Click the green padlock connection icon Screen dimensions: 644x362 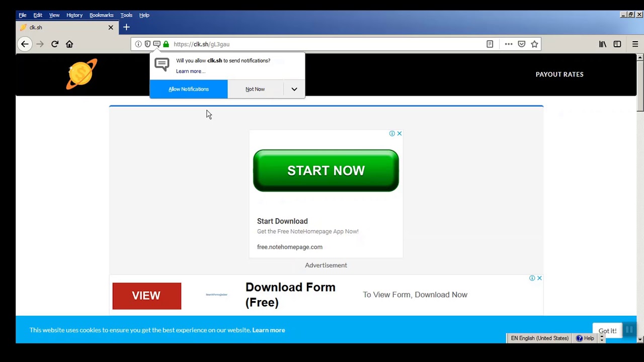166,44
